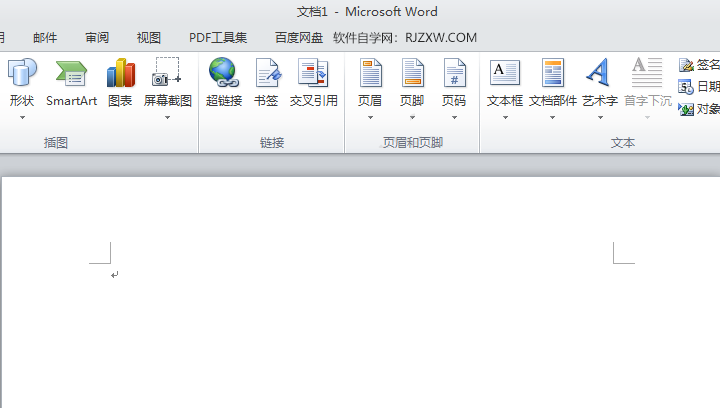
Task: Expand the Shapes (形状) dropdown arrow
Action: (22, 118)
